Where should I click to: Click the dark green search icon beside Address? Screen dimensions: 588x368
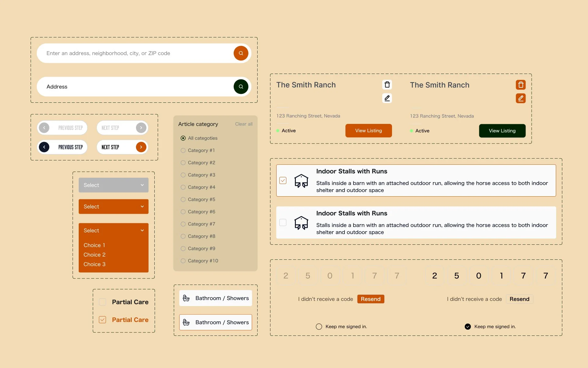coord(241,86)
